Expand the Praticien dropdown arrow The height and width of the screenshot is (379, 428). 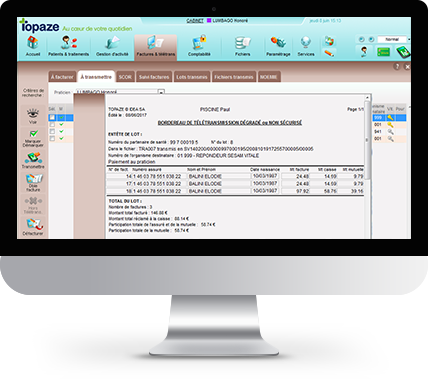[x=161, y=92]
